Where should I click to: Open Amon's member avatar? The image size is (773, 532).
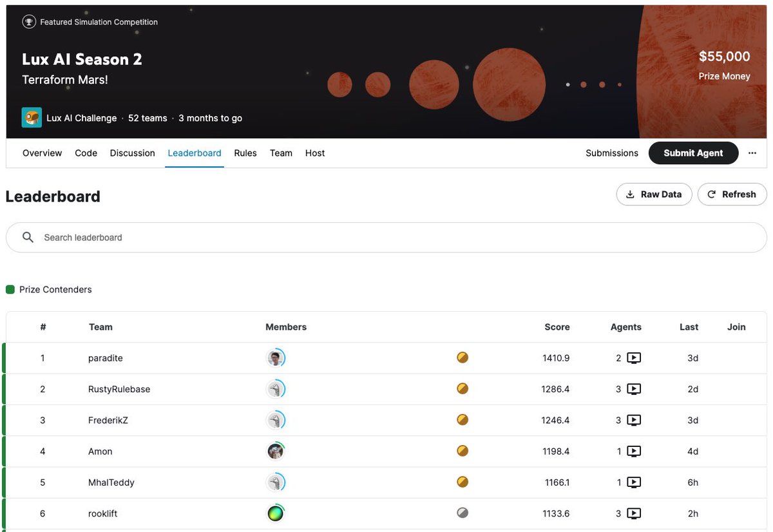(x=276, y=451)
